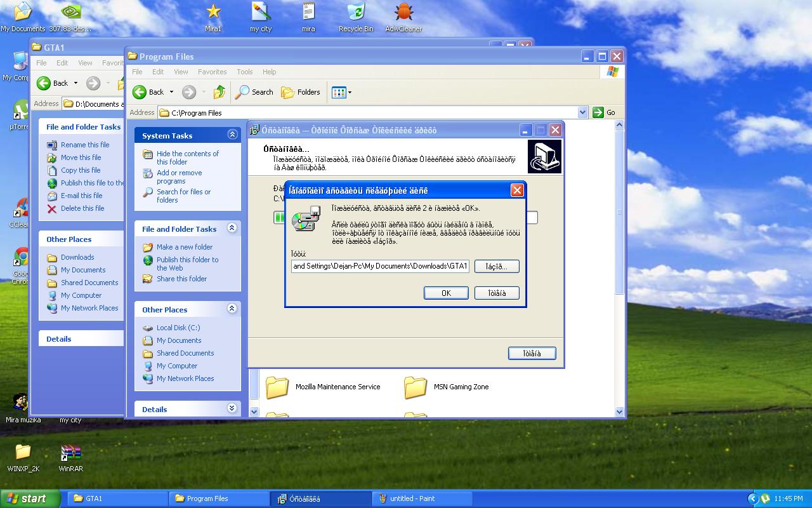Switch to Program Files via taskbar button

pyautogui.click(x=219, y=498)
